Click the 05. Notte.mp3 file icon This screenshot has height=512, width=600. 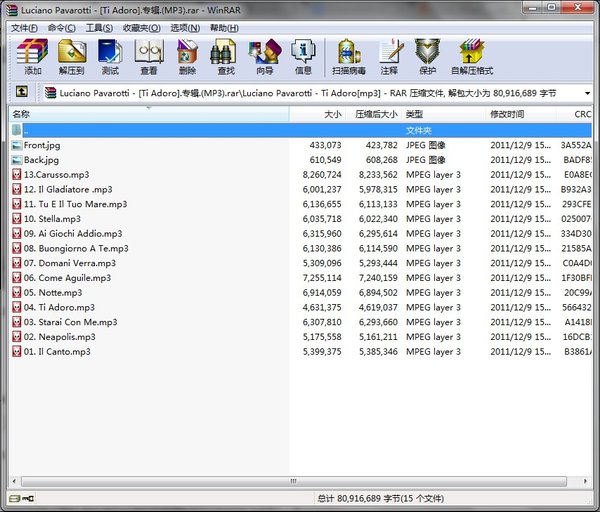point(16,293)
